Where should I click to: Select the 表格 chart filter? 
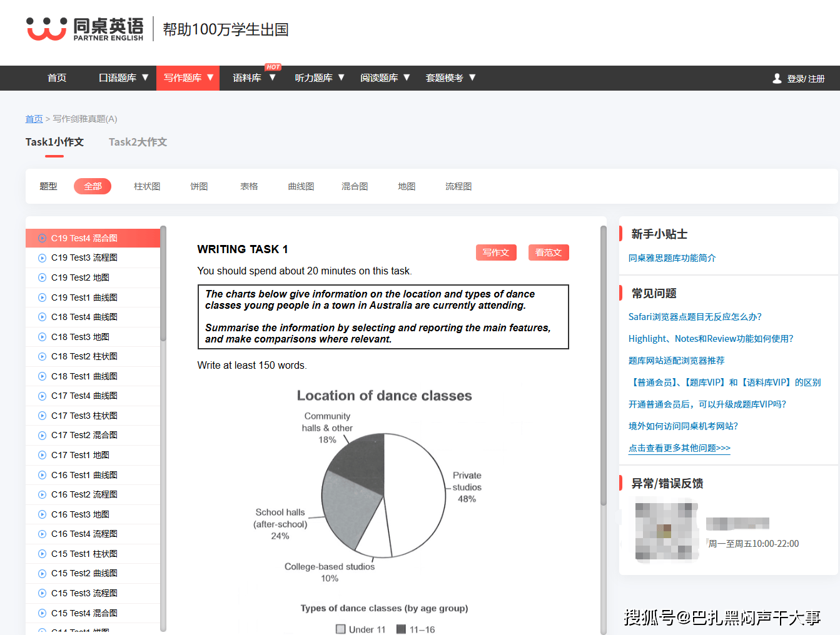249,186
